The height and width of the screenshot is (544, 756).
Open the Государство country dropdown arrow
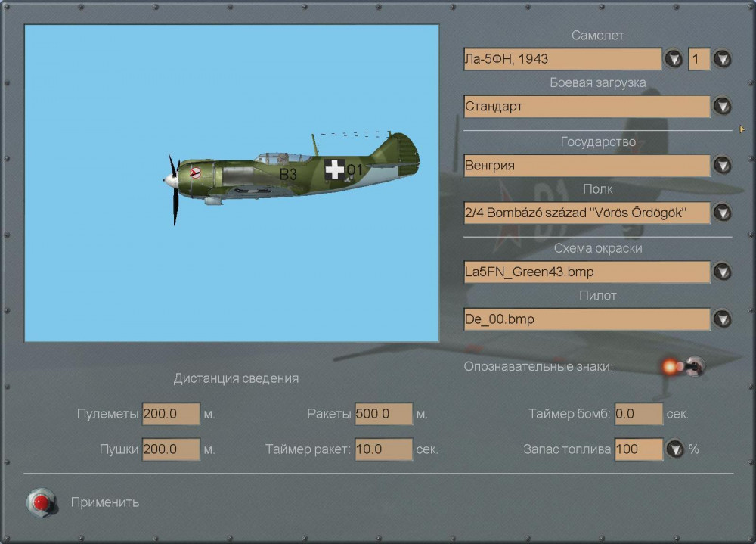pos(723,165)
